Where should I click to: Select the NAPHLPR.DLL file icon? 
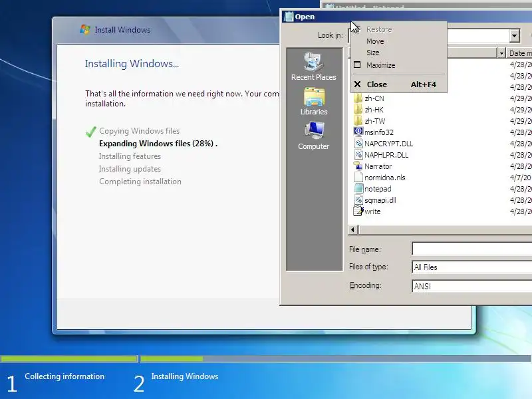358,155
